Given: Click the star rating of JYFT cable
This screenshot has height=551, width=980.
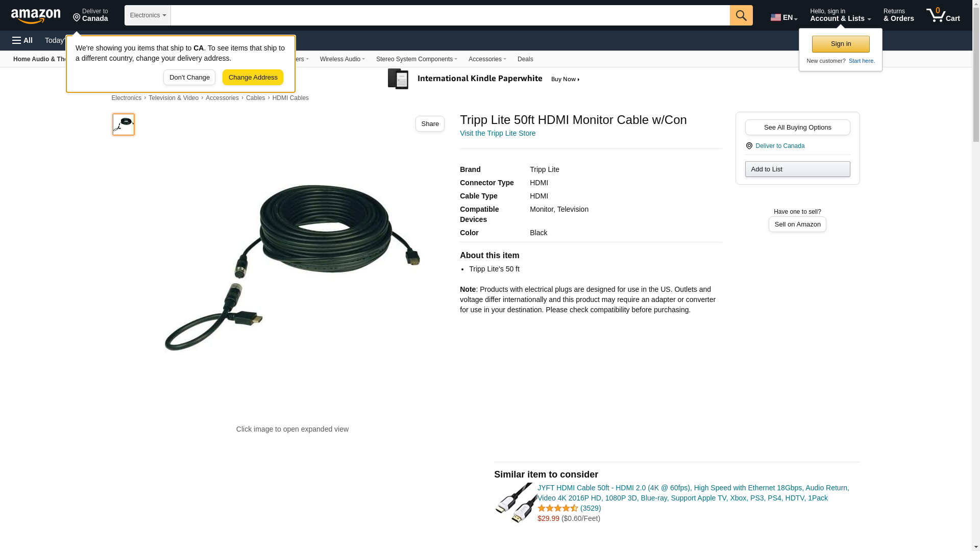Looking at the screenshot, I should (557, 508).
